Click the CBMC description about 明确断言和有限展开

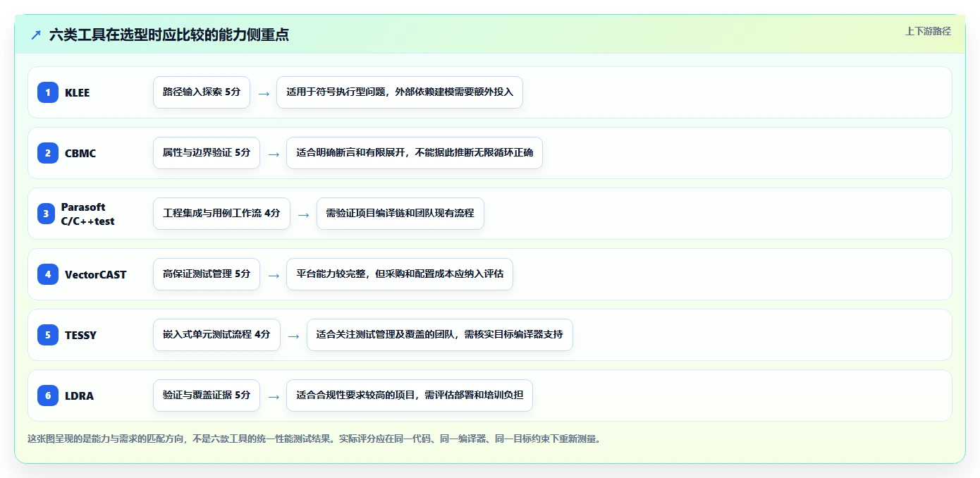coord(415,153)
